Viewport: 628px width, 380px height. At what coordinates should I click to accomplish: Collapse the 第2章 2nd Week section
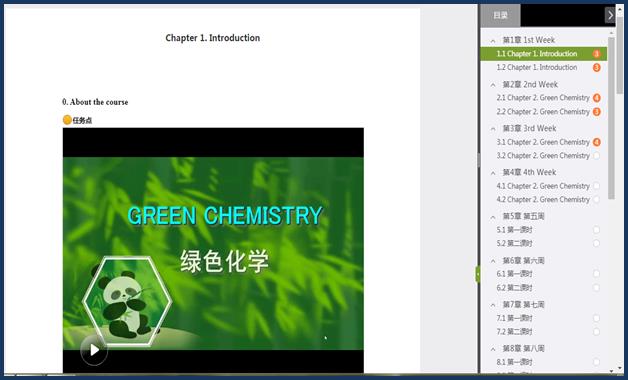coord(493,85)
